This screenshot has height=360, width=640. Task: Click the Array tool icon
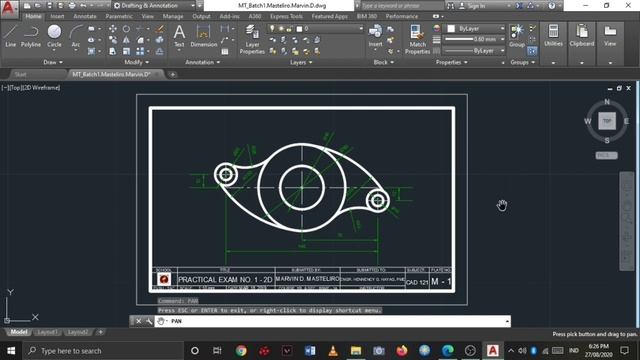tap(140, 51)
